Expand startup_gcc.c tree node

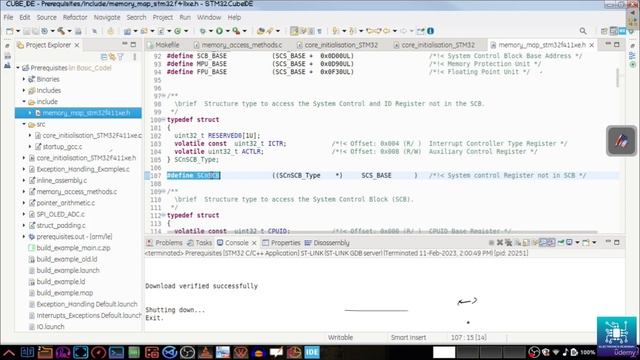click(30, 147)
